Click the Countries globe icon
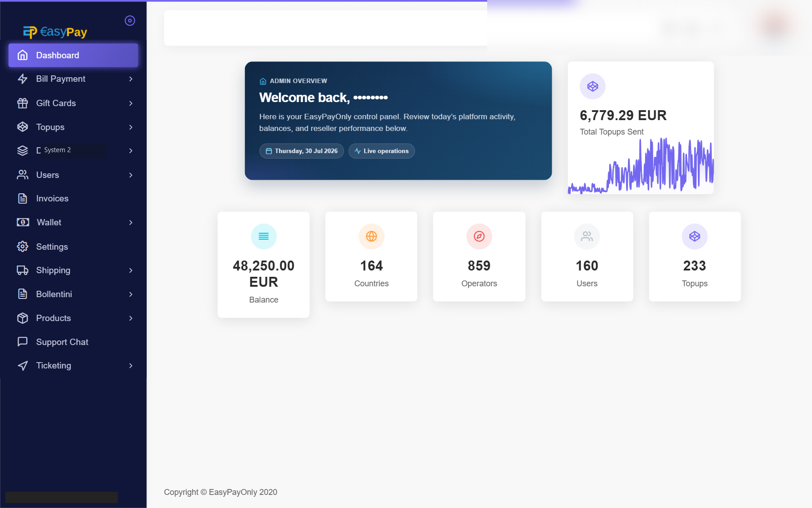The width and height of the screenshot is (812, 508). click(371, 236)
